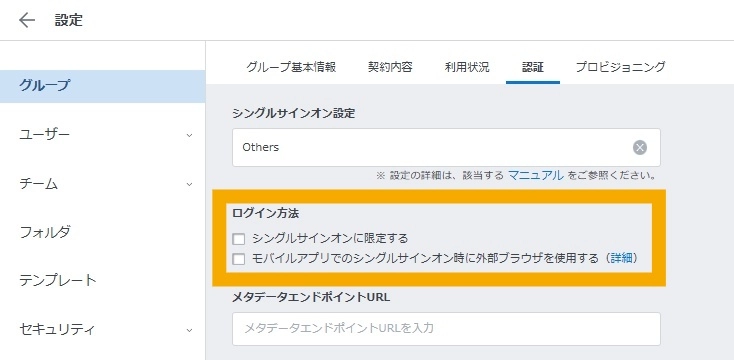734x360 pixels.
Task: Go back using the arrow icon
Action: (x=27, y=20)
